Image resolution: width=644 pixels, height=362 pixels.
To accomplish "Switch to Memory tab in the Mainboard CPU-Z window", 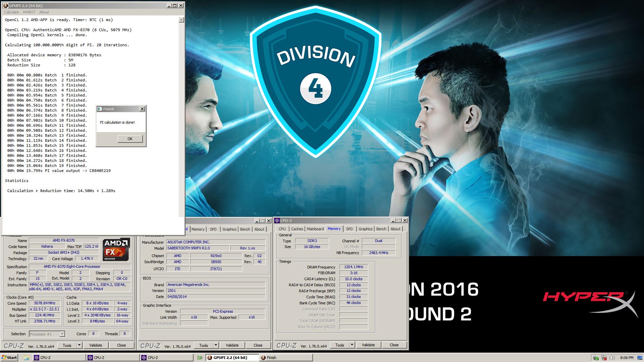I will (x=198, y=229).
